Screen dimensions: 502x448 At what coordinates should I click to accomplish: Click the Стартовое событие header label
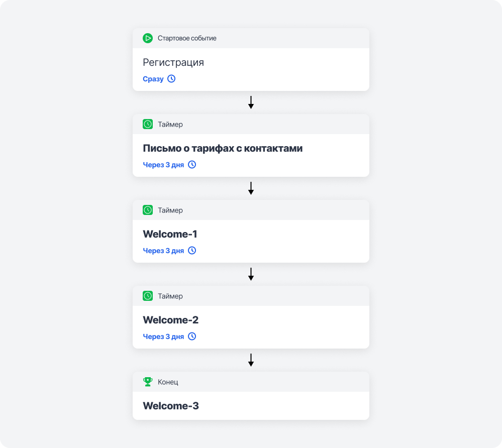coord(187,38)
